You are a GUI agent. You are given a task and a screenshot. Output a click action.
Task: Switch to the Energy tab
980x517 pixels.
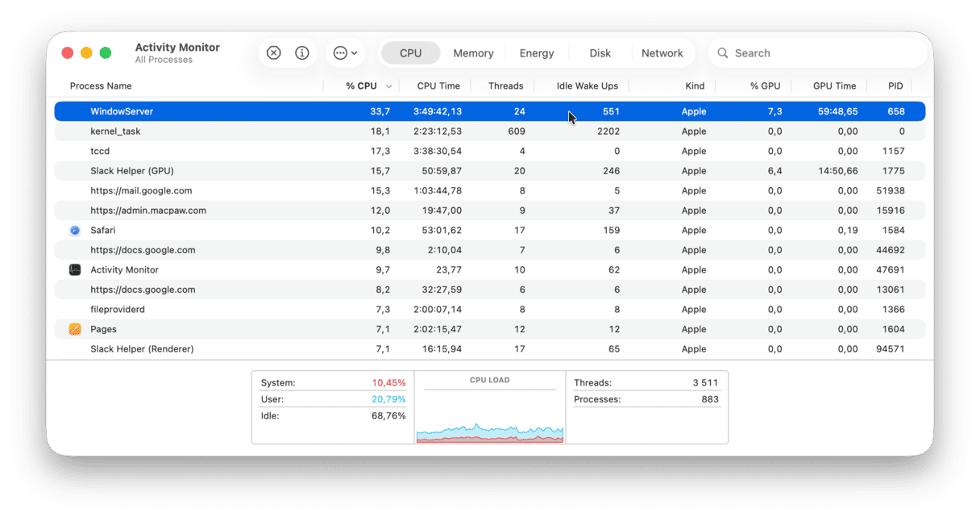pyautogui.click(x=537, y=53)
